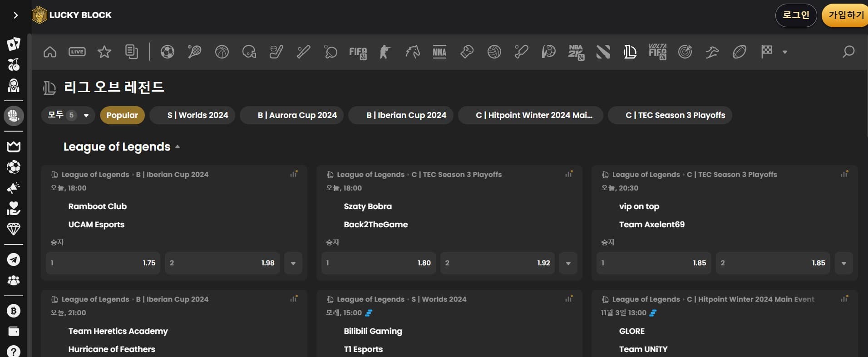This screenshot has height=357, width=868.
Task: Select the baseball bat sport icon
Action: 304,52
